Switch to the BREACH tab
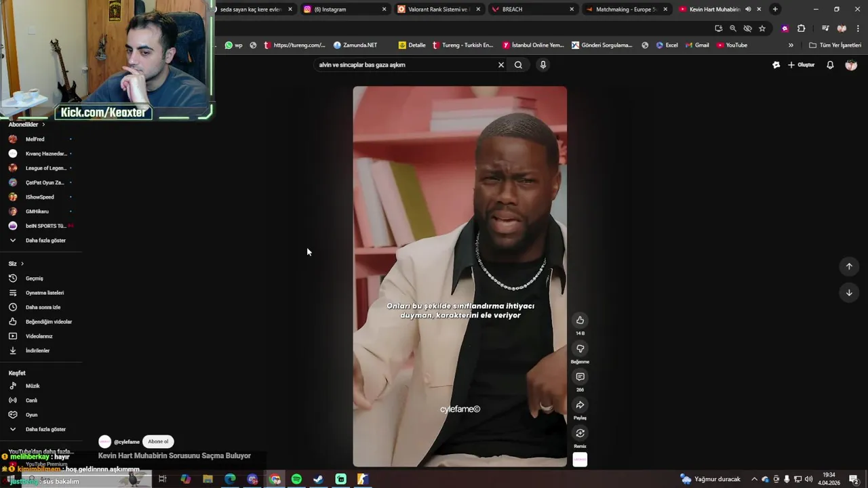Screen dimensions: 868x488 pos(532,9)
